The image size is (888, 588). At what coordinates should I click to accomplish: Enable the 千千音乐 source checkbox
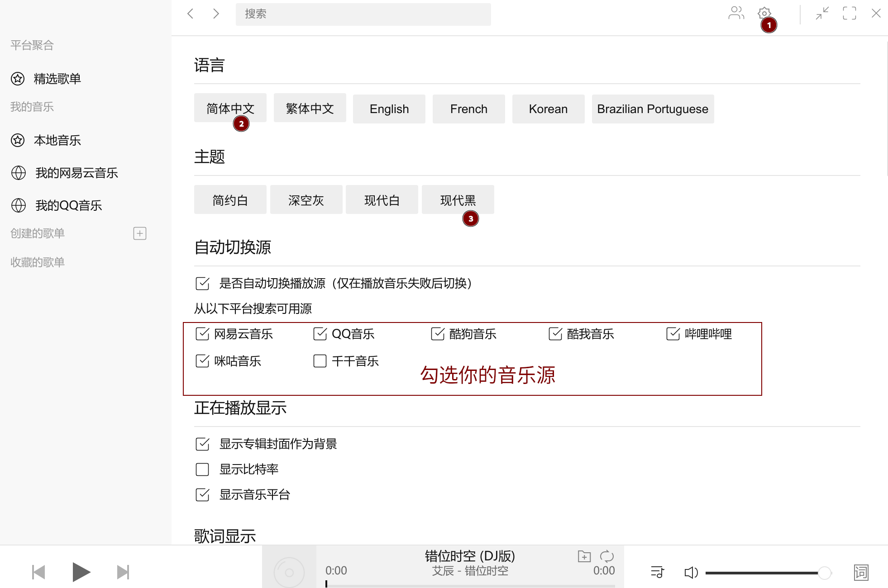coord(320,361)
